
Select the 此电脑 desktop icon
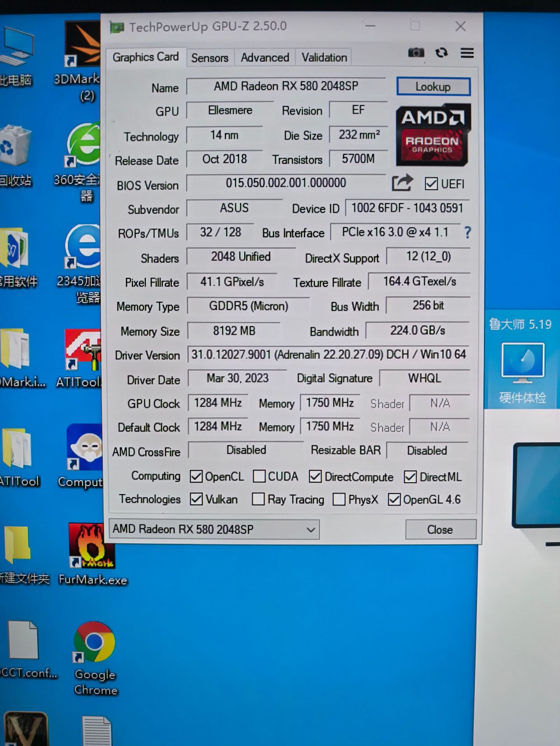[x=16, y=47]
